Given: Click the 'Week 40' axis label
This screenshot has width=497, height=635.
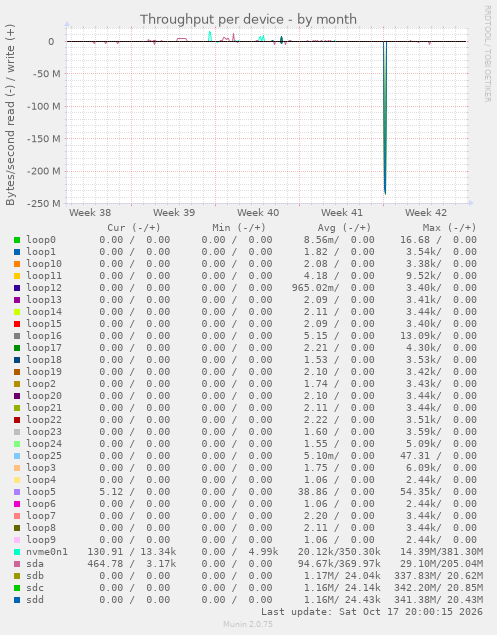Looking at the screenshot, I should 258,213.
